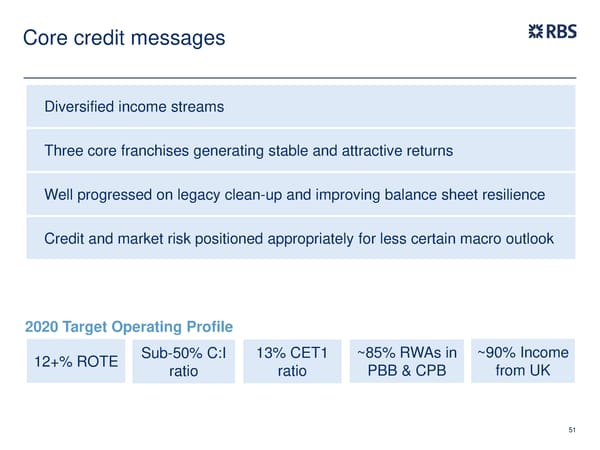600x450 pixels.
Task: Select the 'Three core franchises' message row
Action: [x=300, y=151]
